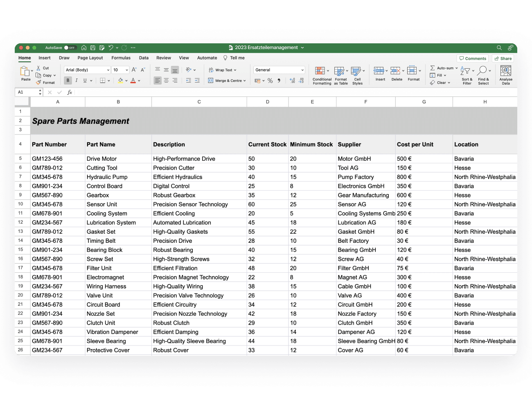532x399 pixels.
Task: Expand the Fill dropdown
Action: pyautogui.click(x=445, y=76)
